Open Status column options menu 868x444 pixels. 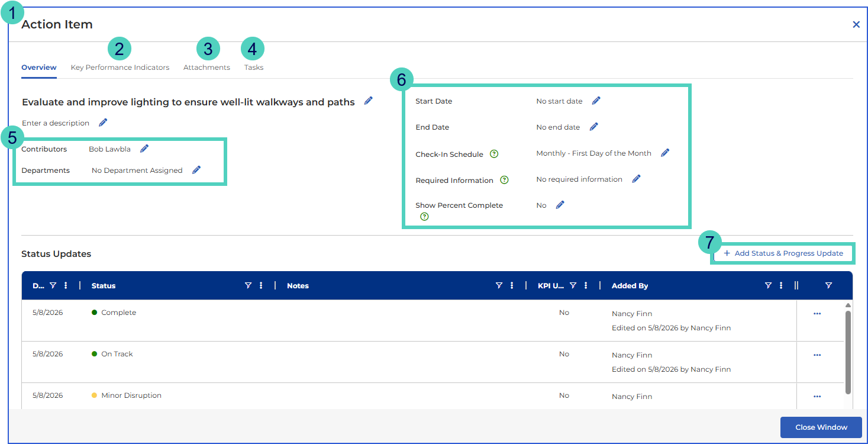point(261,285)
